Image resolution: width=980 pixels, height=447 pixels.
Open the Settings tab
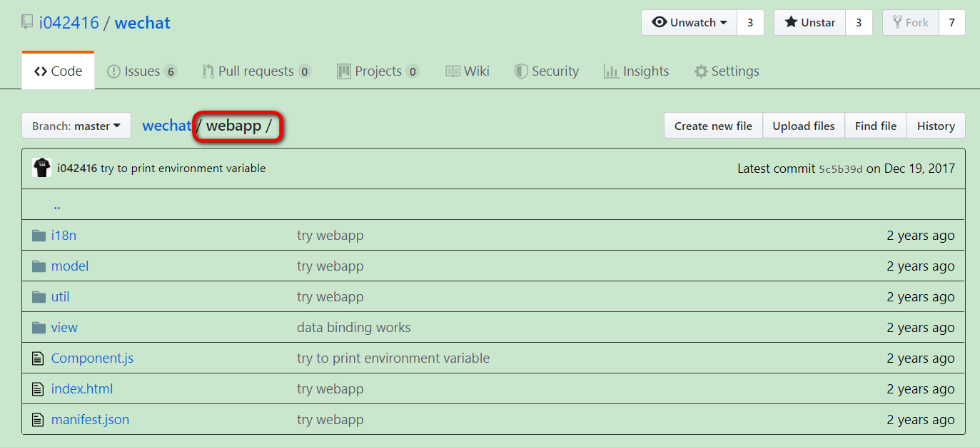tap(727, 71)
